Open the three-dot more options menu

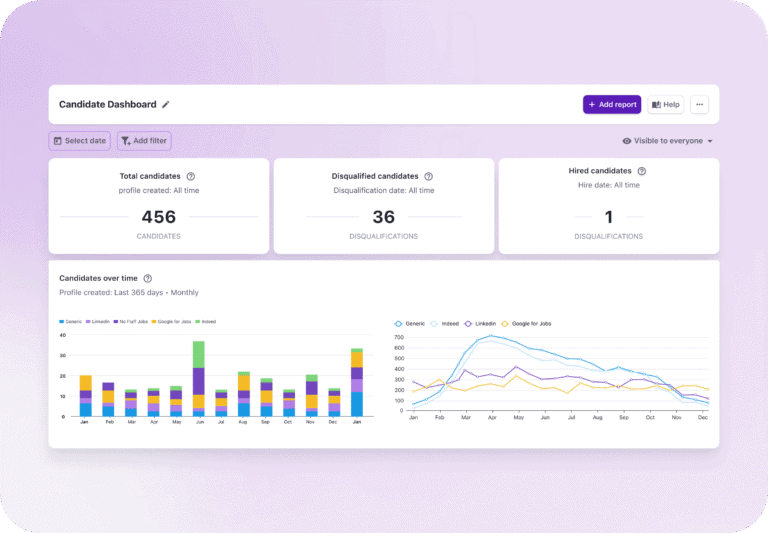pos(699,104)
